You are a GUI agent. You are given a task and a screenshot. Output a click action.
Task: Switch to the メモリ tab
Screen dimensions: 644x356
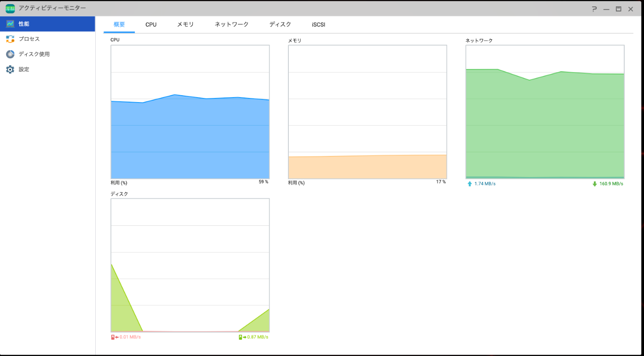coord(185,24)
